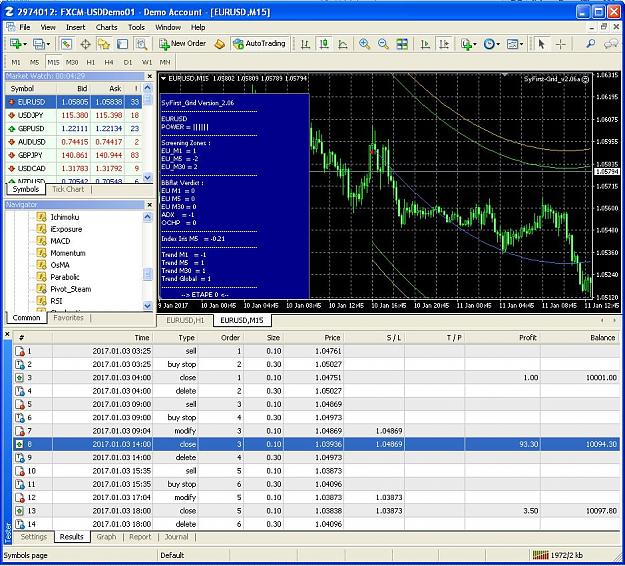The image size is (625, 566).
Task: Open the new chart dropdown arrow
Action: [x=25, y=44]
